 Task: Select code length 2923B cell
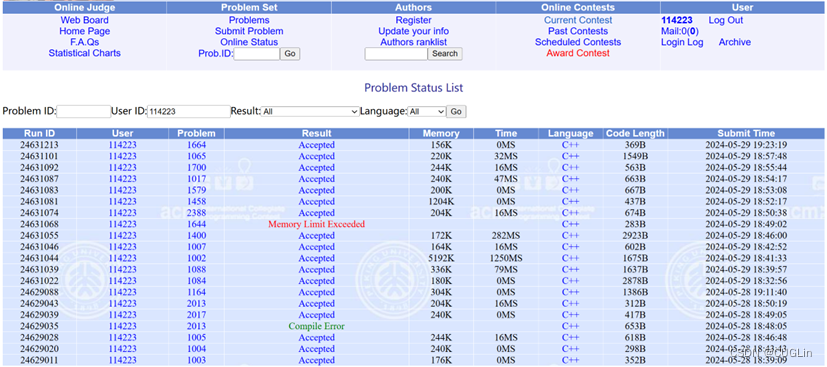click(x=635, y=236)
